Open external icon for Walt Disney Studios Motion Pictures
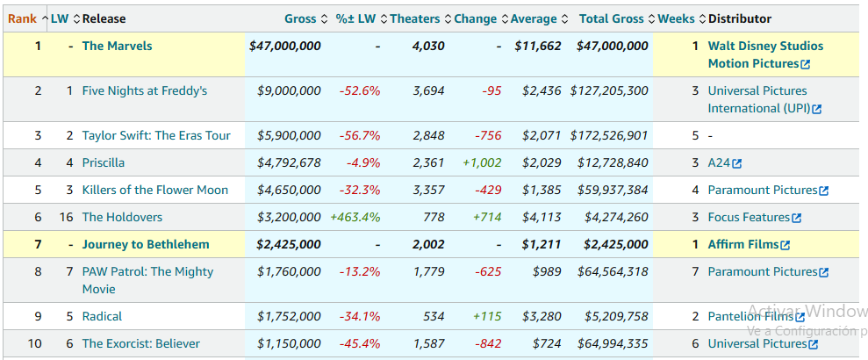The image size is (868, 360). (805, 64)
